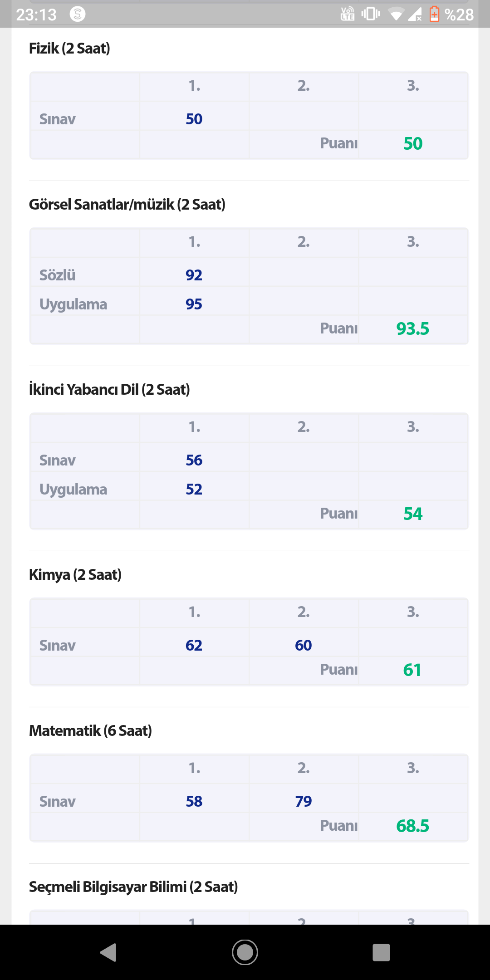
Task: Tap the vibrate mode status icon
Action: (371, 14)
